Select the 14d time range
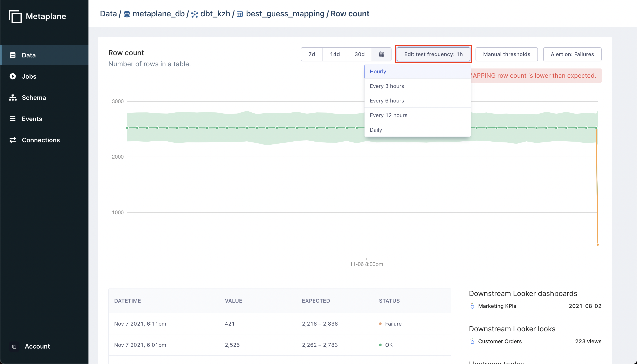637x364 pixels. tap(335, 54)
